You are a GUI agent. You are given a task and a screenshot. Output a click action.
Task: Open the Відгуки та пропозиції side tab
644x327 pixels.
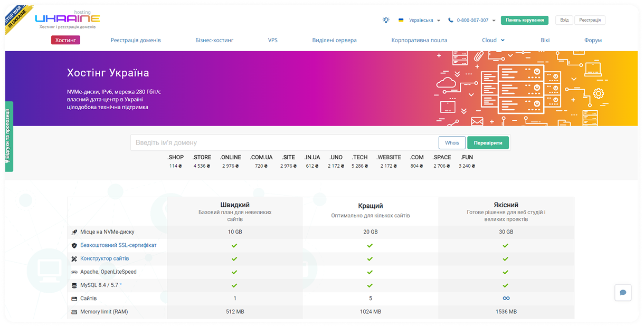click(9, 137)
